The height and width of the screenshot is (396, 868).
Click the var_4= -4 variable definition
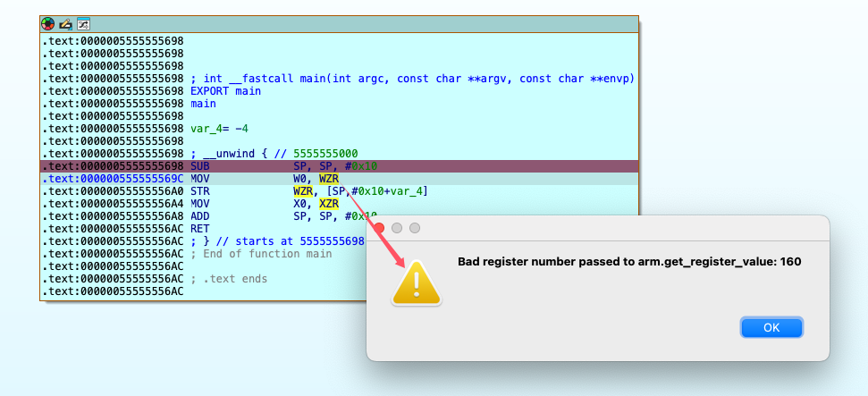pos(219,129)
